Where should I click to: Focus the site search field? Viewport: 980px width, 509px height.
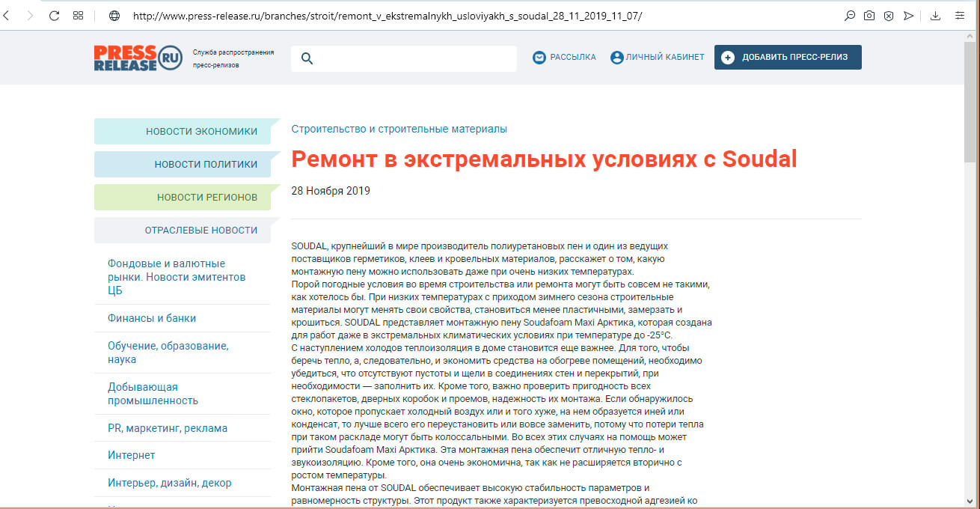(404, 58)
